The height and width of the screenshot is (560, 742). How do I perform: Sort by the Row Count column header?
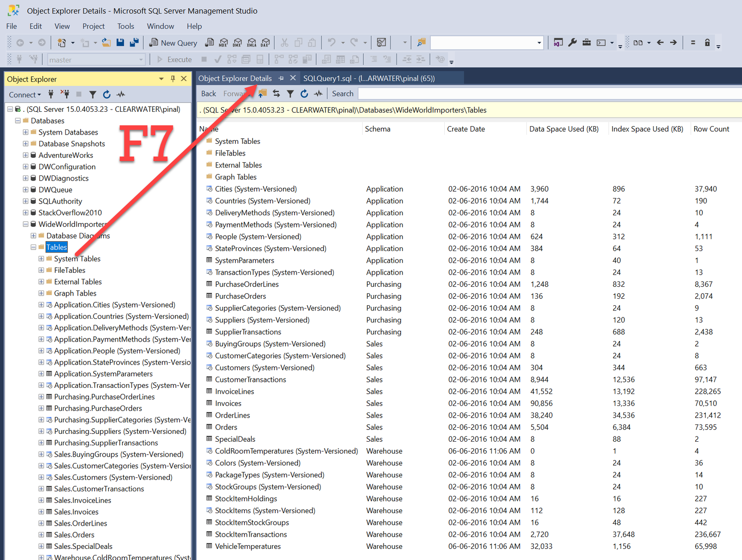coord(711,129)
